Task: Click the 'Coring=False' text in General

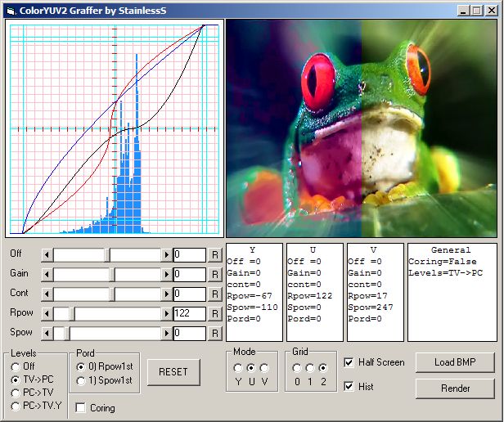Action: coord(443,262)
